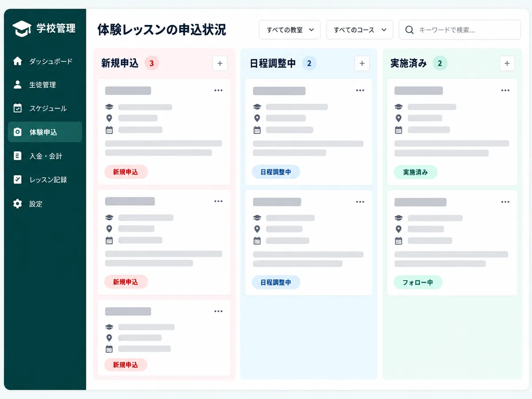The height and width of the screenshot is (399, 532).
Task: Click the 体験レッスンの申込状況 heading
Action: [162, 30]
